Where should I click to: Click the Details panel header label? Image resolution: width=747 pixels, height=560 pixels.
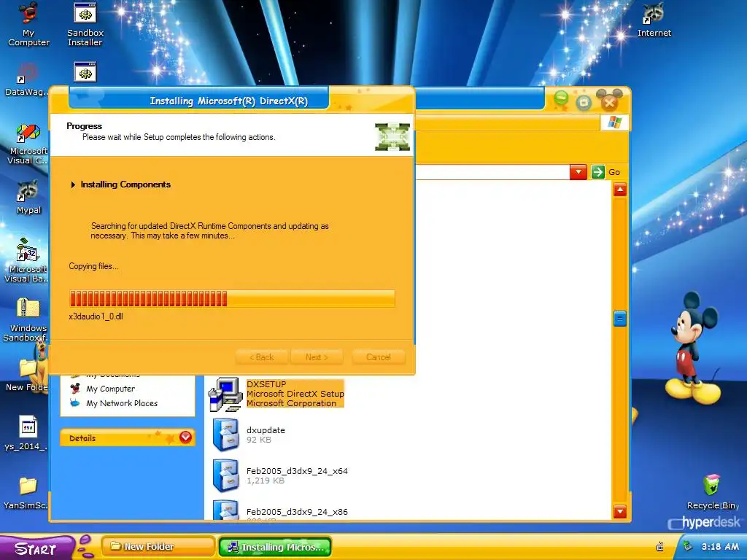(x=82, y=438)
